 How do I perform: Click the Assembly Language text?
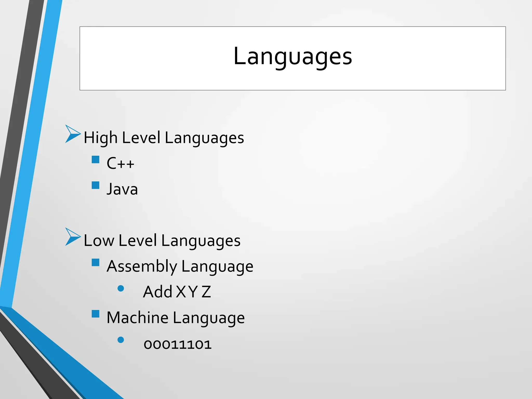180,266
